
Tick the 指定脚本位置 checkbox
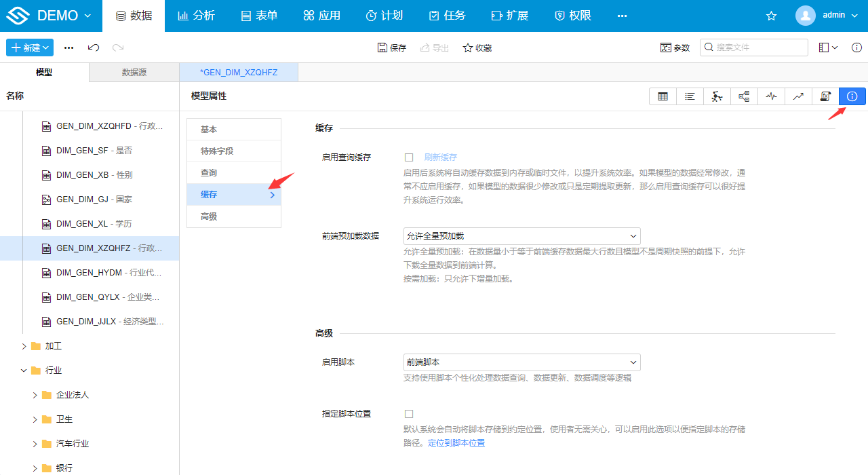coord(409,414)
